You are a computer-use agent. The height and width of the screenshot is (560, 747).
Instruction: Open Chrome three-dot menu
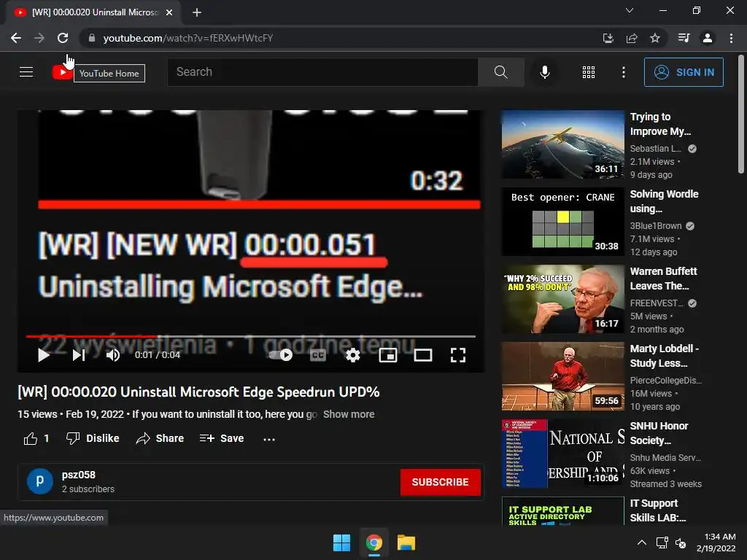[731, 38]
